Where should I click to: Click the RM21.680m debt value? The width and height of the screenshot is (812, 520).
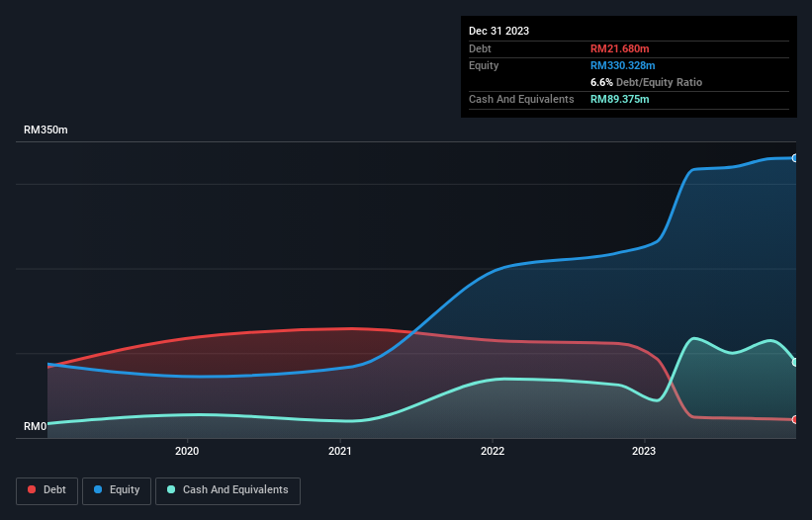coord(619,48)
